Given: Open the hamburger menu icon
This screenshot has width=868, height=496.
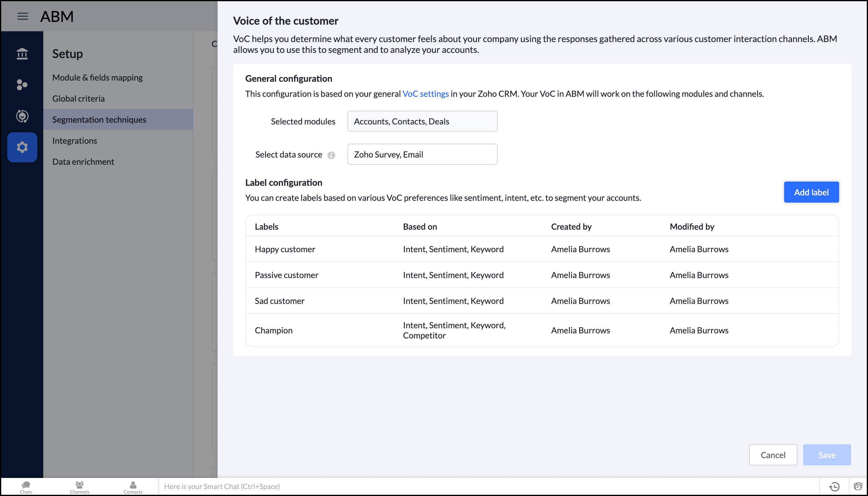Looking at the screenshot, I should [23, 16].
